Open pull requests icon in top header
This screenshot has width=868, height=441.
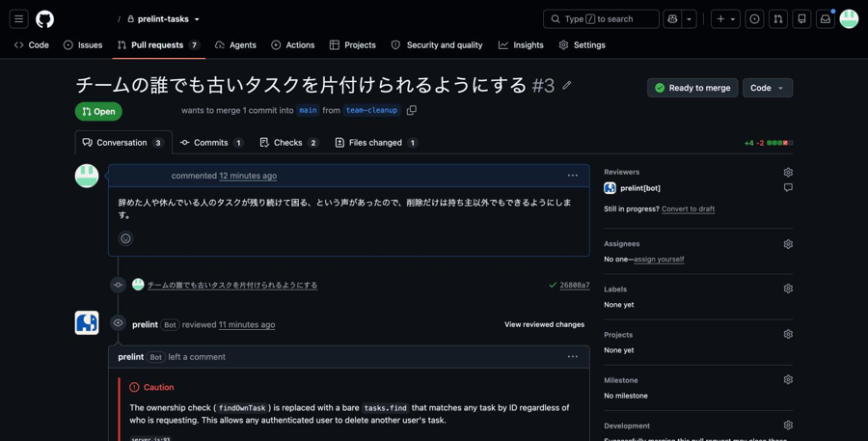(778, 19)
